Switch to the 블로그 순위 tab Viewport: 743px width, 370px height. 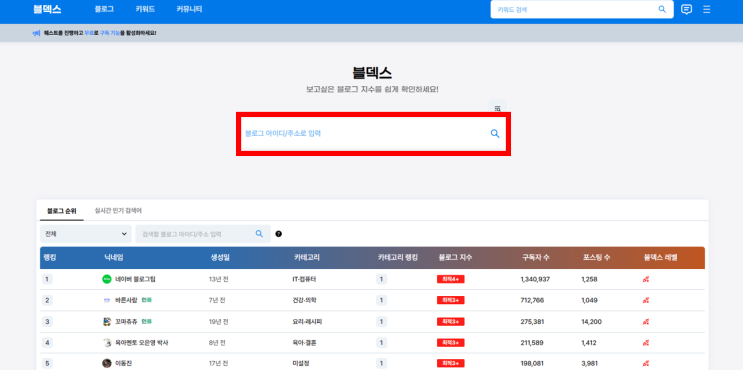click(x=62, y=211)
